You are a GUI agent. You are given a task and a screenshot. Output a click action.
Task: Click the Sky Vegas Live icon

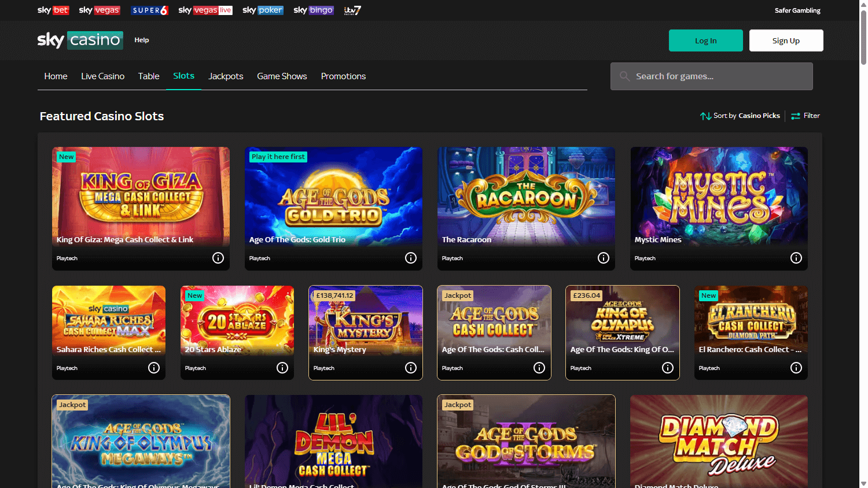205,10
